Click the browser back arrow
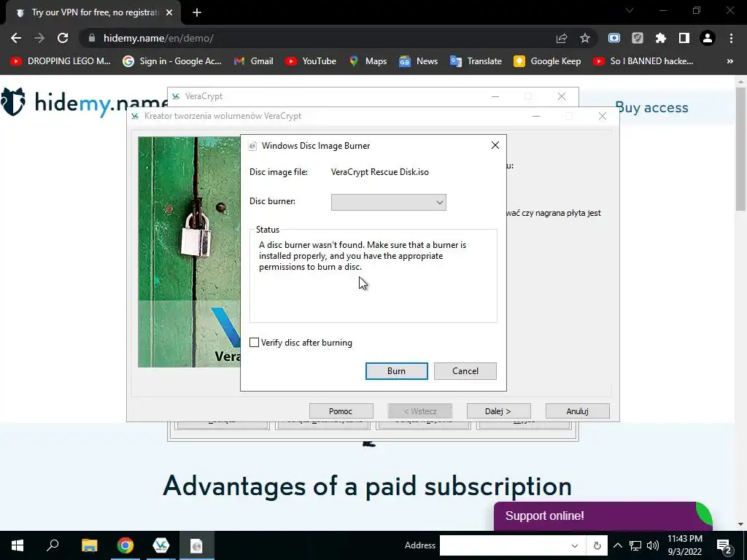 click(x=16, y=38)
